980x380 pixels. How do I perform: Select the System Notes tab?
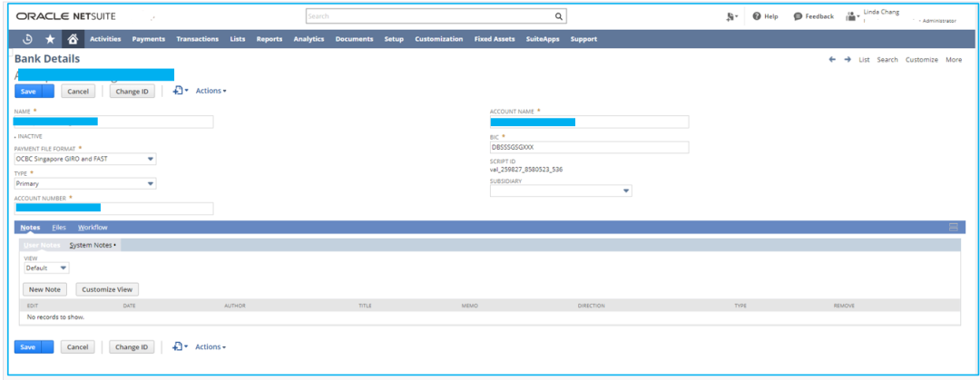point(92,245)
